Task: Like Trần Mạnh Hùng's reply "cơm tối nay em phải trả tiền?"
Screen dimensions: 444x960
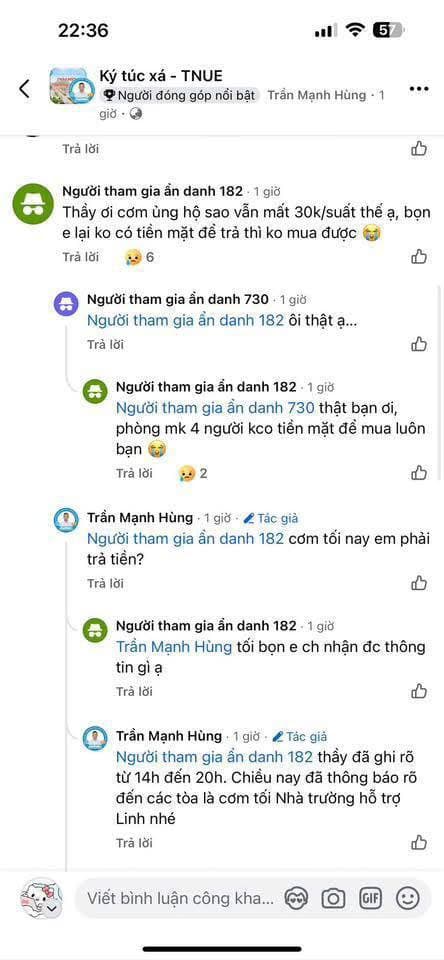Action: click(x=419, y=583)
